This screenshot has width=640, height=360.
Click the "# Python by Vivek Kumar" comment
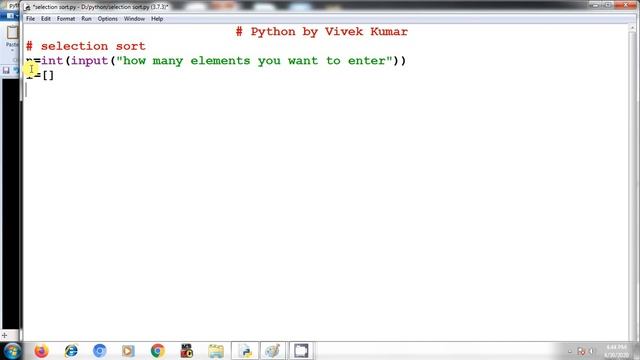pyautogui.click(x=322, y=31)
